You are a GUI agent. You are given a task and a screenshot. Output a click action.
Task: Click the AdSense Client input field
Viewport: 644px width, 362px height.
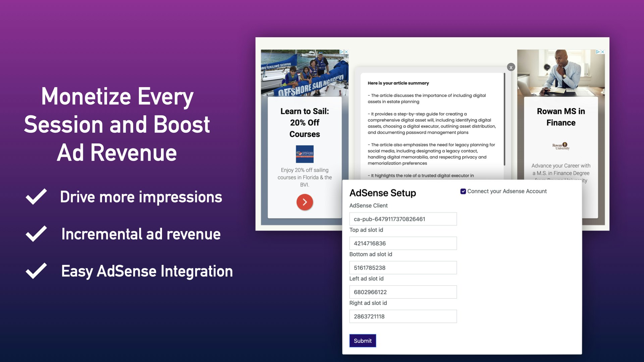pos(403,219)
